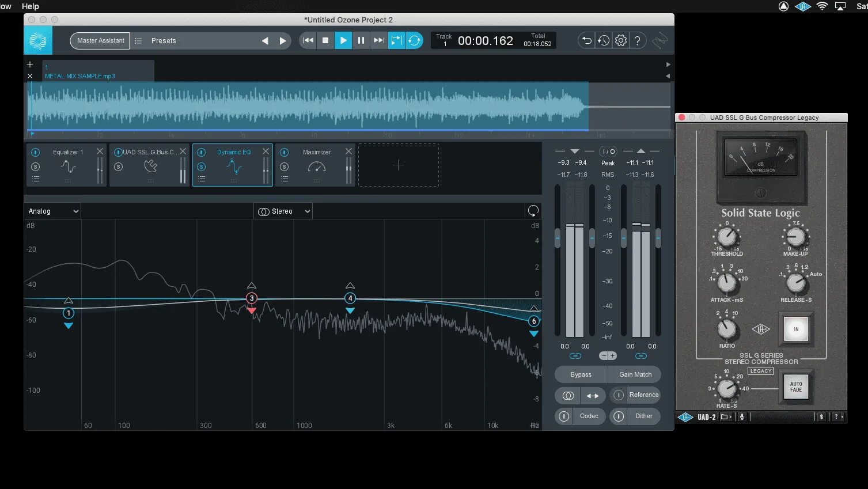Toggle the I/O meter button
Image resolution: width=868 pixels, height=489 pixels.
[x=608, y=151]
